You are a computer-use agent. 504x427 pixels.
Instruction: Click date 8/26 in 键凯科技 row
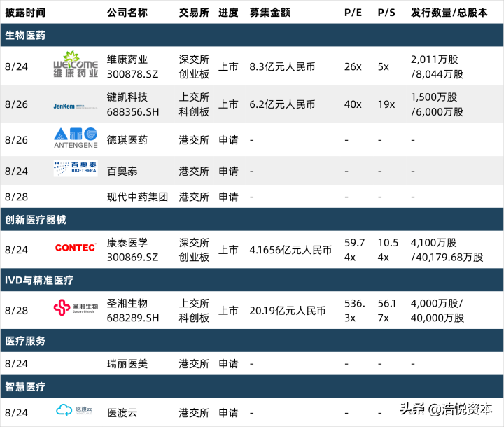click(x=16, y=104)
